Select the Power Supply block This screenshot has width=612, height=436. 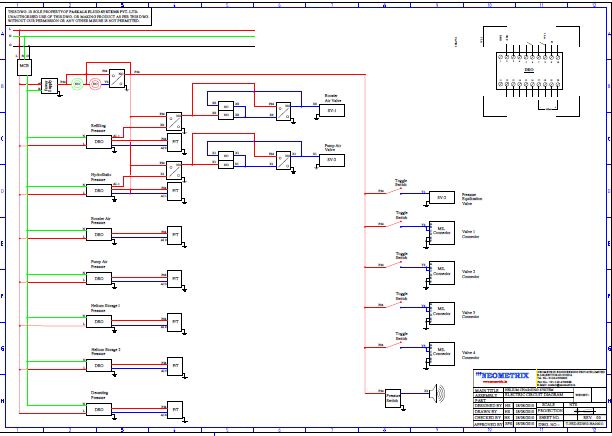tap(47, 86)
